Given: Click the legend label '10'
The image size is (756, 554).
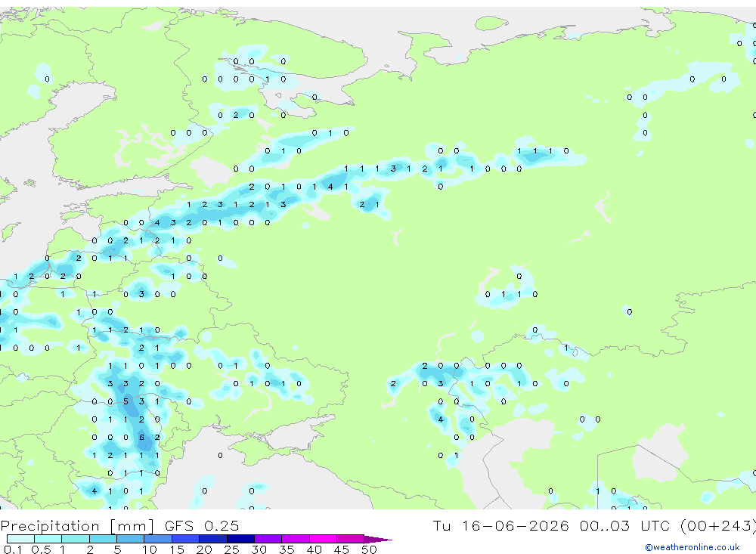Looking at the screenshot, I should pos(150,549).
